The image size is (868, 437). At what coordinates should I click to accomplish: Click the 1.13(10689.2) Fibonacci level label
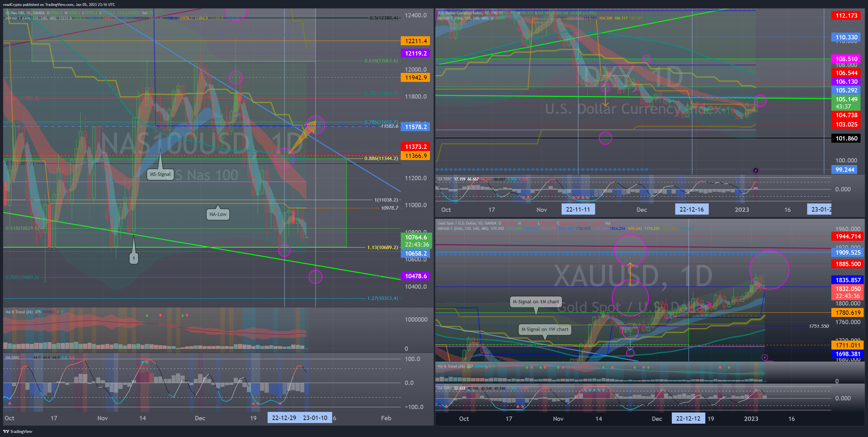pyautogui.click(x=382, y=247)
